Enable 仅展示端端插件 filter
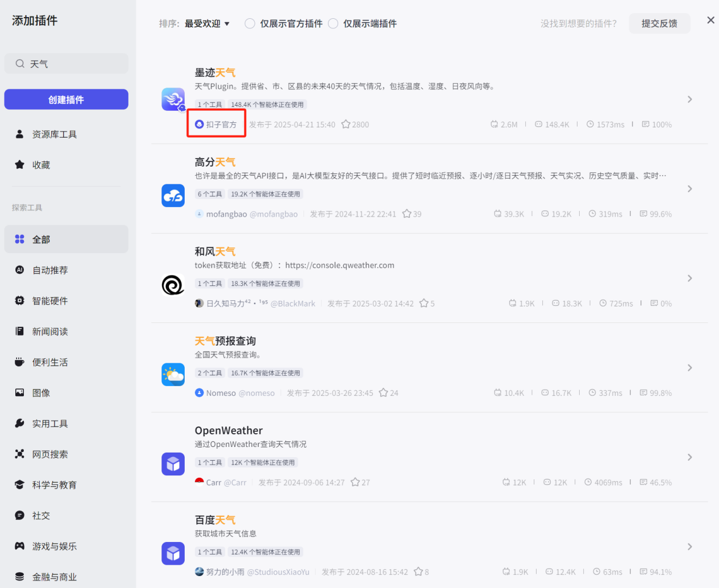Screen dimensions: 719x588 point(333,23)
